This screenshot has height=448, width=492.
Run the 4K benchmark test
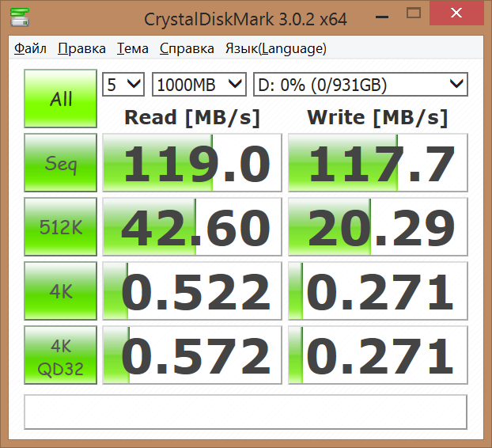coord(61,290)
